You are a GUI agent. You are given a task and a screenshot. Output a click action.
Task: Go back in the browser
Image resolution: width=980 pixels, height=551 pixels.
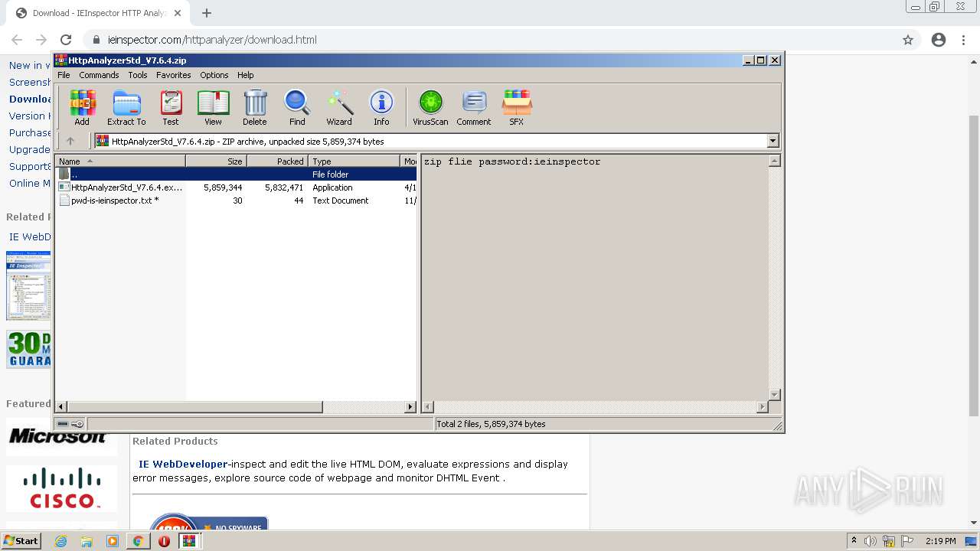click(x=17, y=40)
